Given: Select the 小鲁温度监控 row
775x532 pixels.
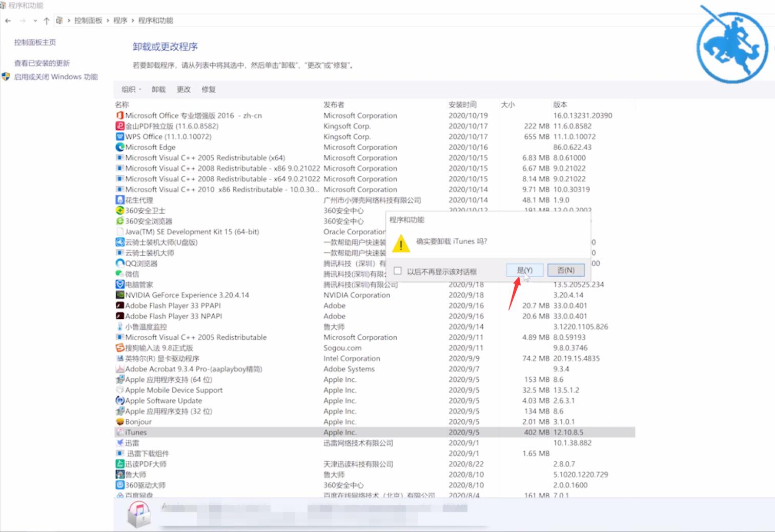Looking at the screenshot, I should (x=375, y=326).
